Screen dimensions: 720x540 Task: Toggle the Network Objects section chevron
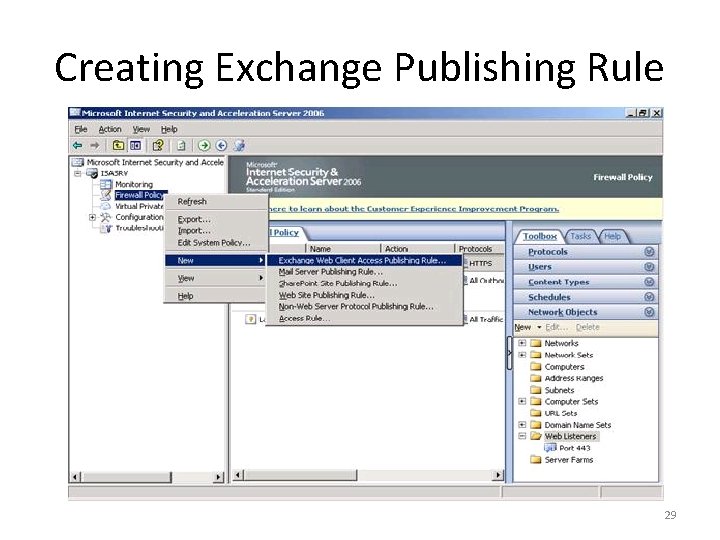pos(649,312)
